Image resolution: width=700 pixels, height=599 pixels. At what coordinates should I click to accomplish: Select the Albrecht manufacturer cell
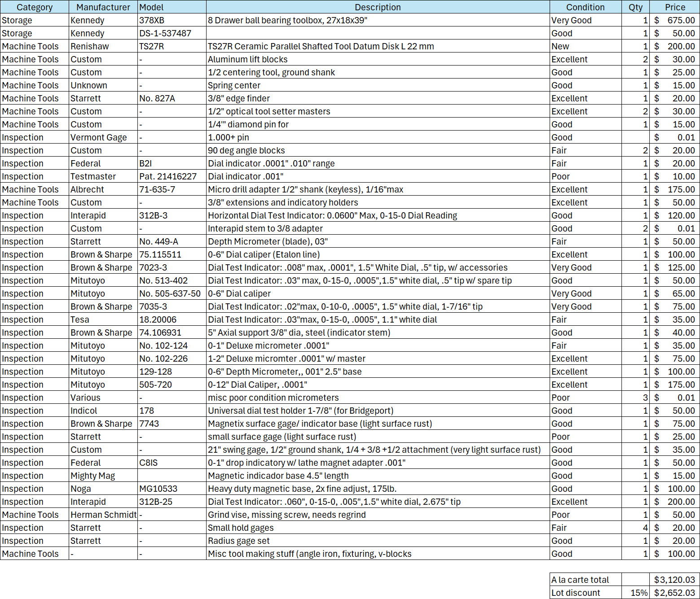tap(103, 189)
